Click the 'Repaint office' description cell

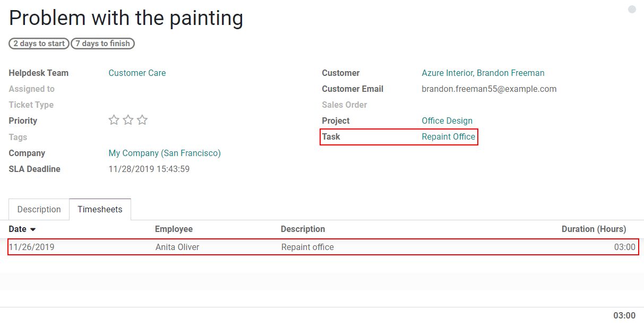[x=308, y=247]
